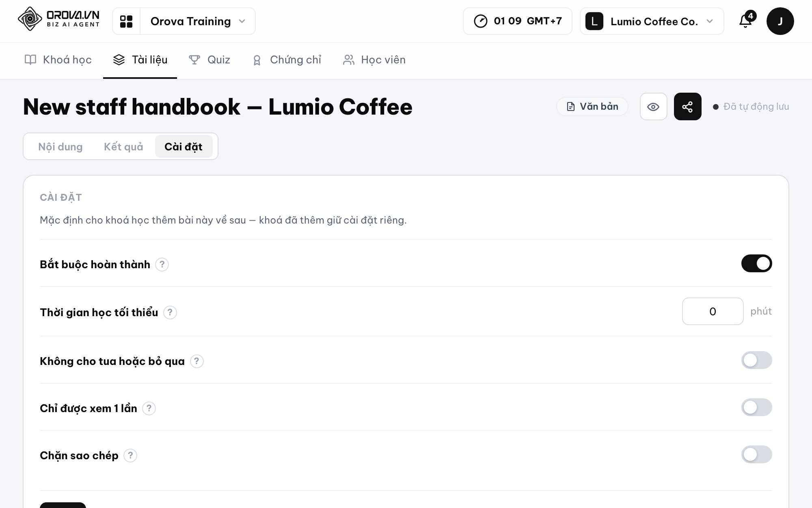Image resolution: width=812 pixels, height=508 pixels.
Task: Click the Orova.vn logo
Action: (59, 19)
